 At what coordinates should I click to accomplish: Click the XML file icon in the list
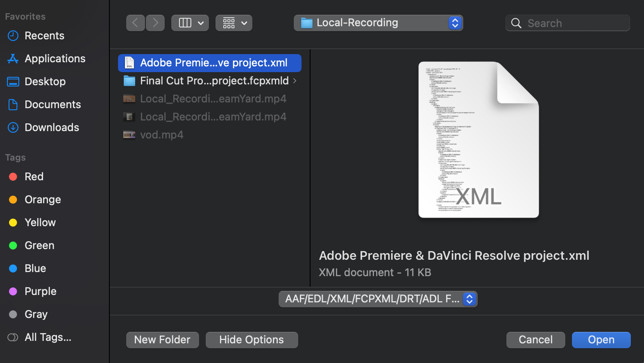coord(129,63)
